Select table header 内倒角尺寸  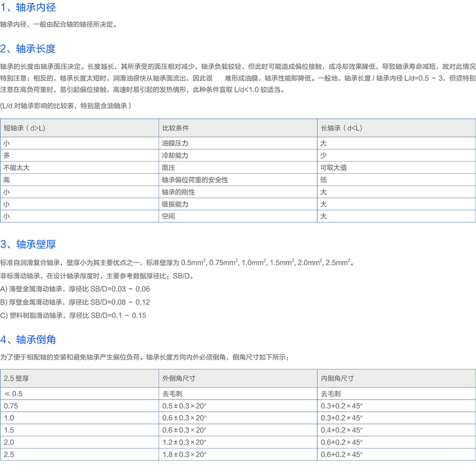point(397,378)
